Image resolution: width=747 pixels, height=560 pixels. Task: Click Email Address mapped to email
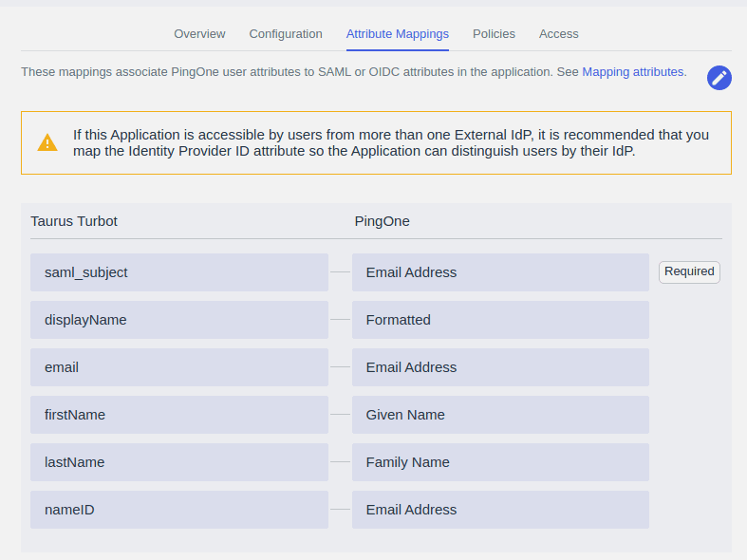[x=500, y=367]
